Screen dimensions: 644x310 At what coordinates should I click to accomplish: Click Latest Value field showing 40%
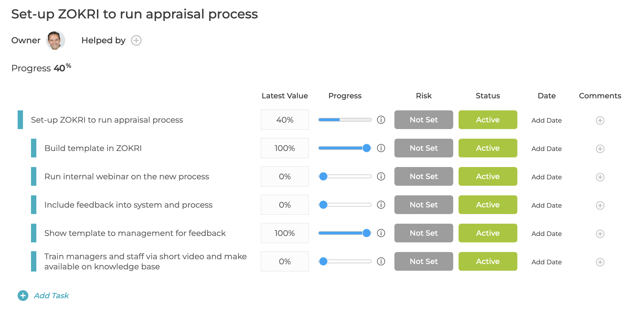tap(285, 120)
